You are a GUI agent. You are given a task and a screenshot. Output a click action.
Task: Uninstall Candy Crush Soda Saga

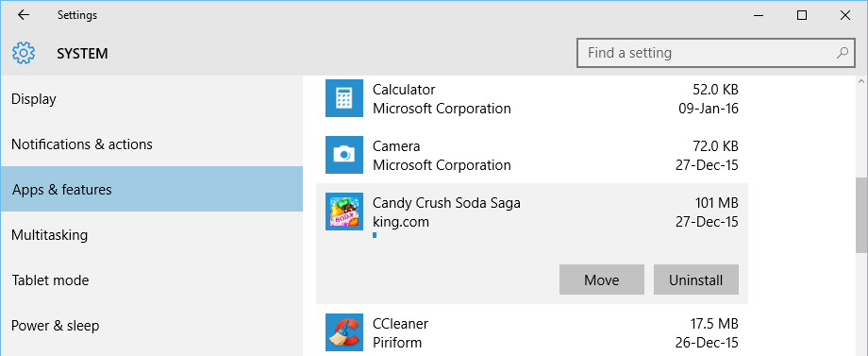(x=696, y=280)
